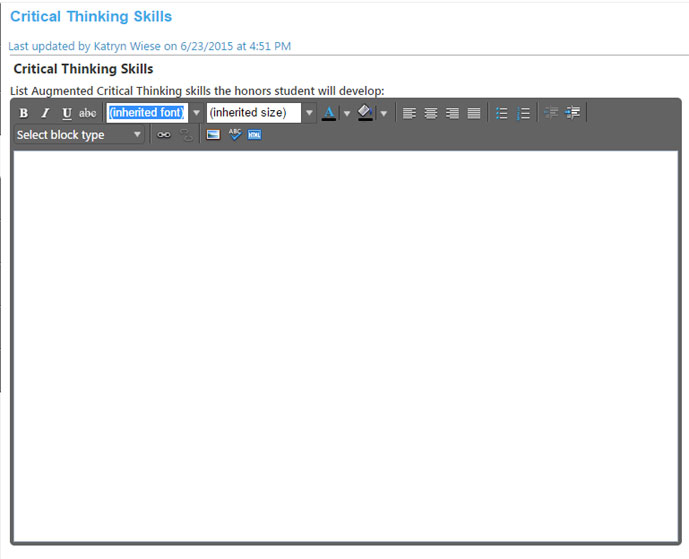Remove link with unlink icon
Viewport: 689px width, 559px height.
186,135
